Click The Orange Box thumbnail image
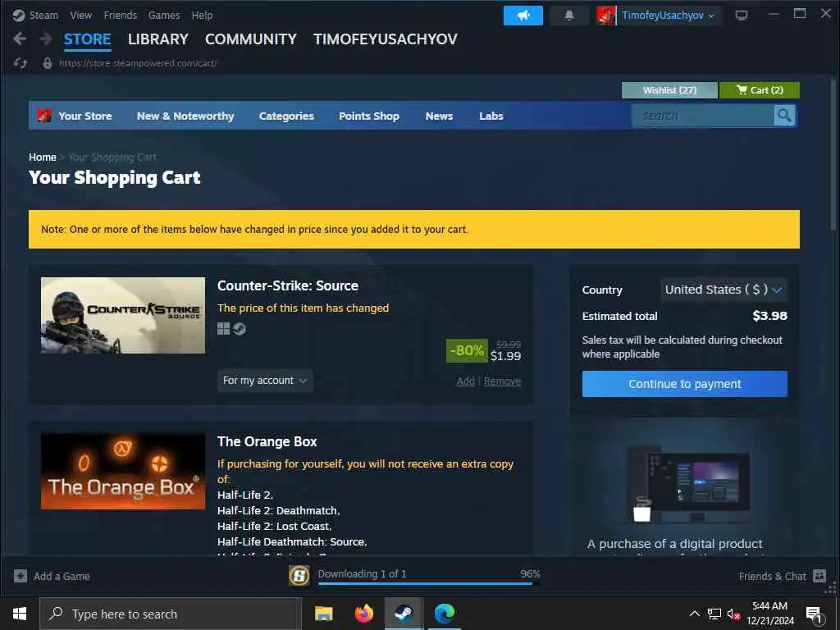840x630 pixels. pos(123,471)
